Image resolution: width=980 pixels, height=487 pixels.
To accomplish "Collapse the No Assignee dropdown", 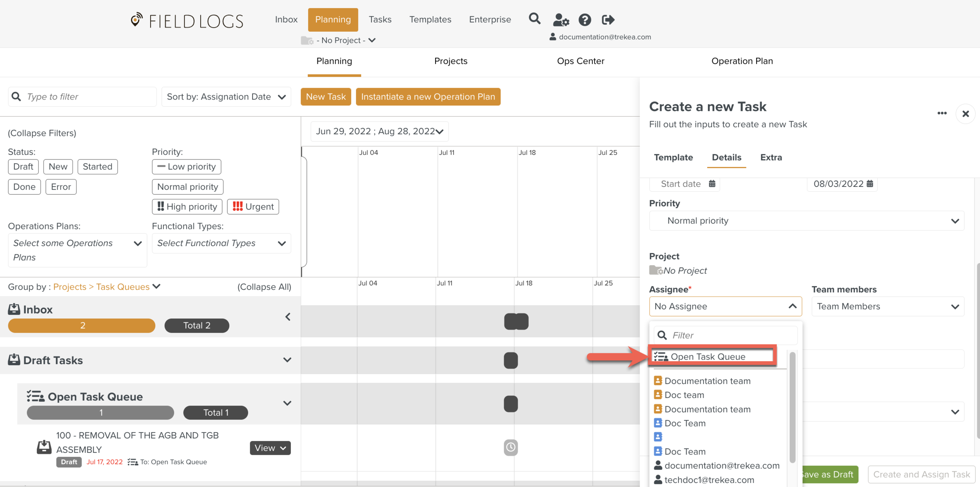I will point(725,306).
